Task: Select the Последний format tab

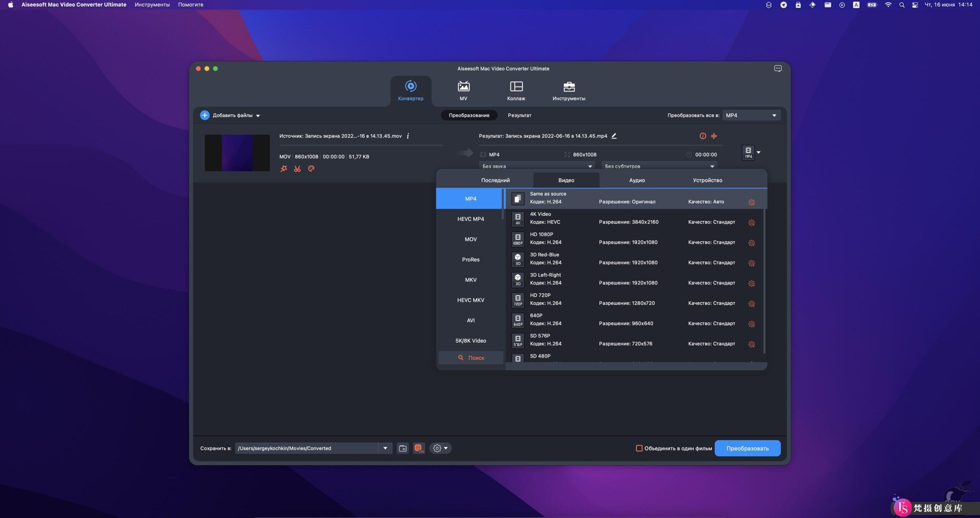Action: tap(495, 180)
